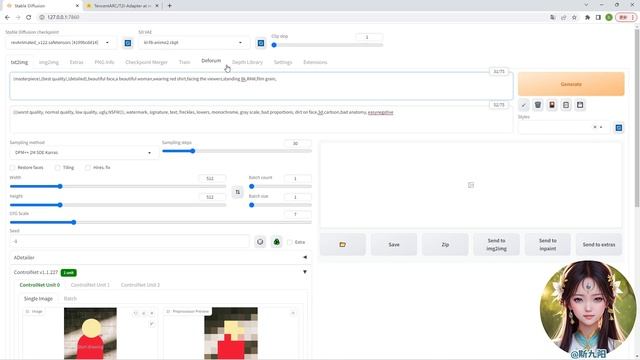Viewport: 640px width, 360px height.
Task: Open the green browser profile avatar
Action: pyautogui.click(x=609, y=17)
